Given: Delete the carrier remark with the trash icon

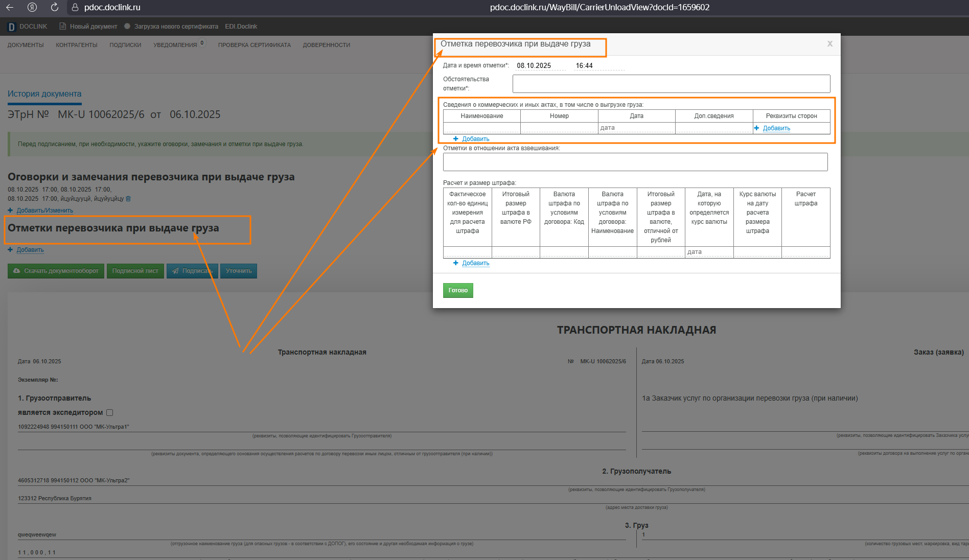Looking at the screenshot, I should tap(128, 199).
